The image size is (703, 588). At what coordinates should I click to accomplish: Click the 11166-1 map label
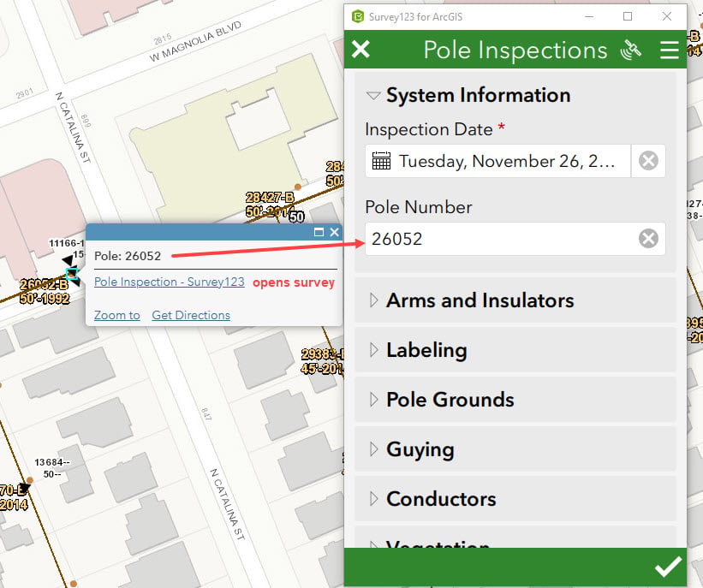[x=67, y=243]
